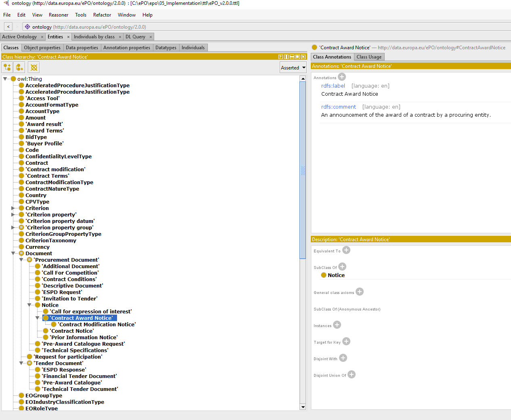Add a SubClass Of axiom
The height and width of the screenshot is (420, 511).
(x=342, y=267)
